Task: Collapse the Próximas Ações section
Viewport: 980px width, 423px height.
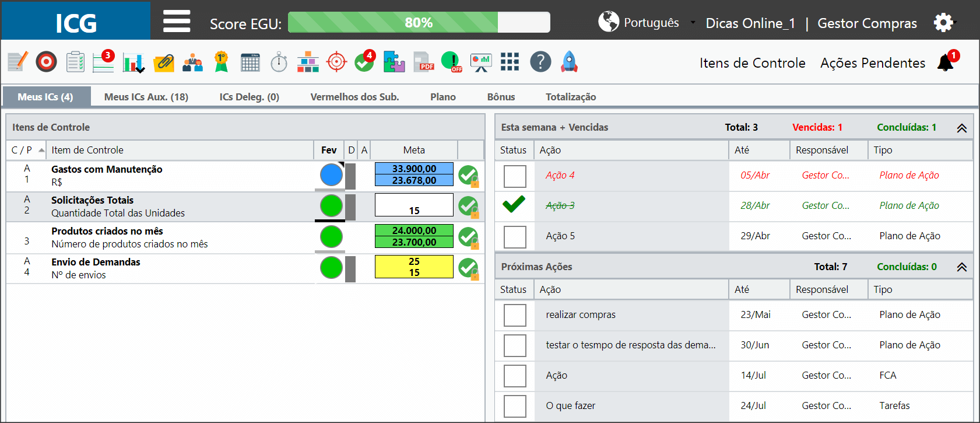Action: (x=962, y=267)
